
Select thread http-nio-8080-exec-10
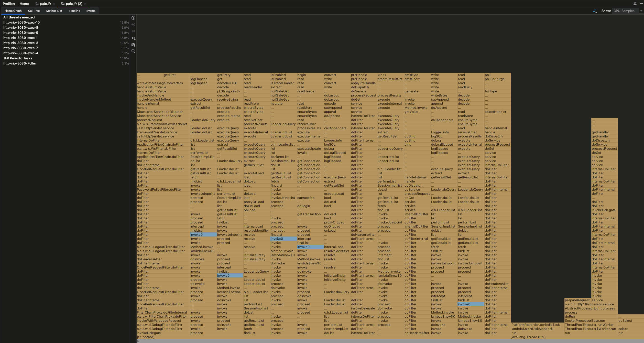(21, 23)
